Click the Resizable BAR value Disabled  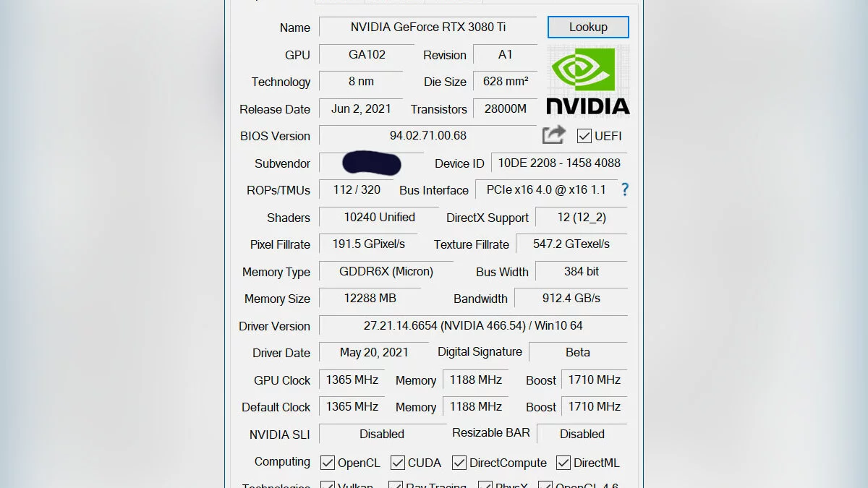click(582, 435)
